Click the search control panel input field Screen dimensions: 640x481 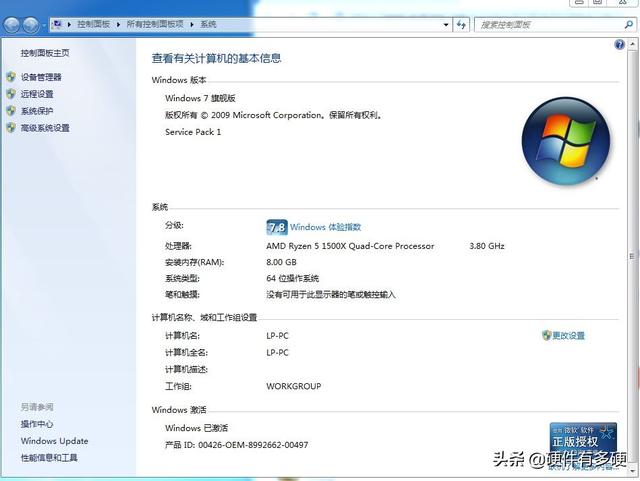tap(549, 25)
